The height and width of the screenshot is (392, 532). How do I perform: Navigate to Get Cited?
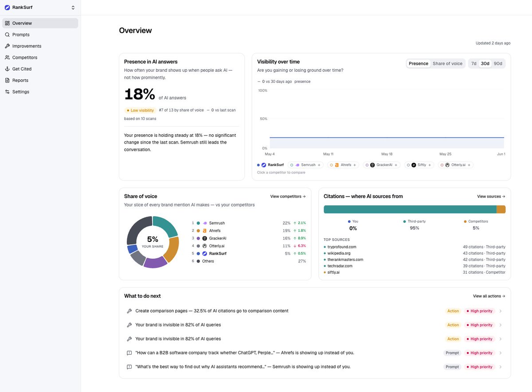tap(40, 69)
